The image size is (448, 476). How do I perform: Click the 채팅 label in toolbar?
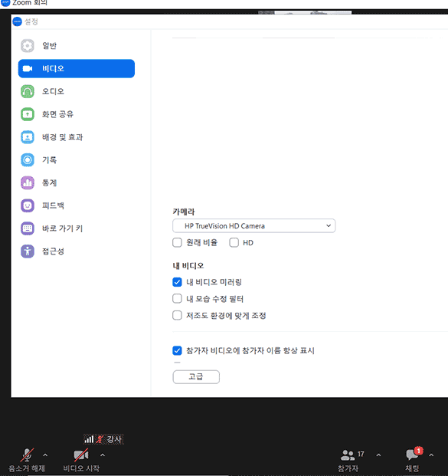pyautogui.click(x=412, y=468)
